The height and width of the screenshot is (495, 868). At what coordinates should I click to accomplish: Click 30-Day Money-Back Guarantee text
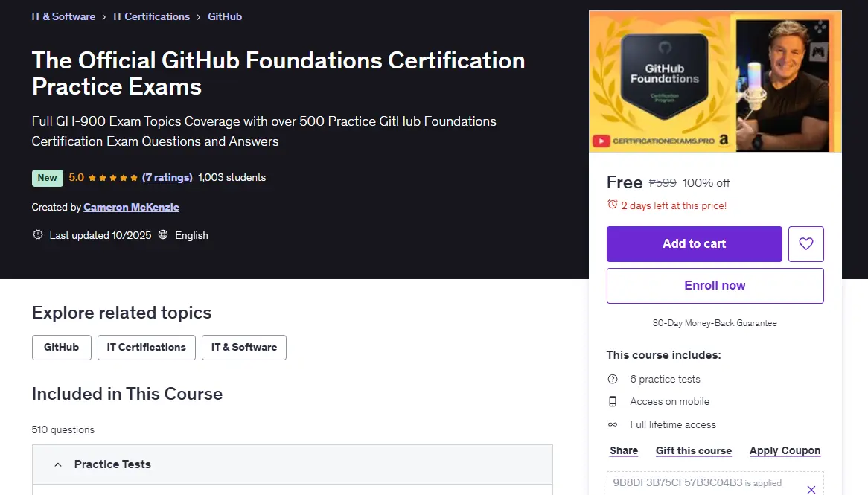coord(715,323)
